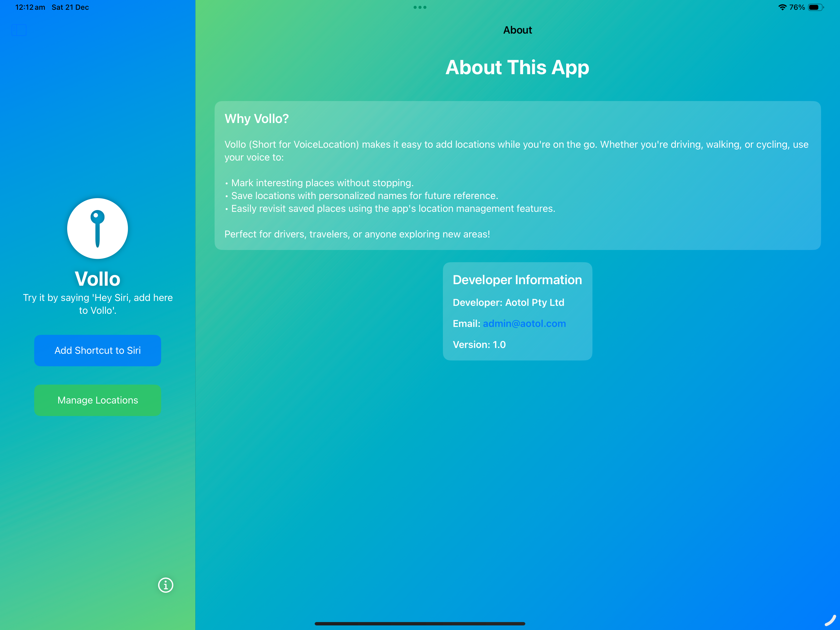The image size is (840, 630).
Task: Tap the 12:12 am clock
Action: (30, 7)
